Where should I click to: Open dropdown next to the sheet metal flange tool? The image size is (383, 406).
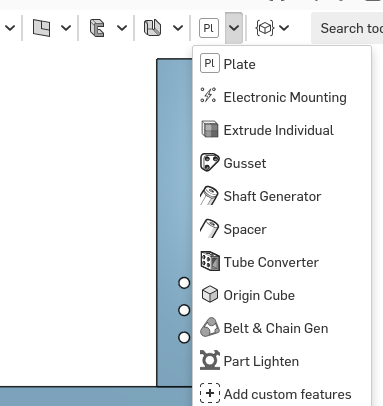(x=178, y=28)
